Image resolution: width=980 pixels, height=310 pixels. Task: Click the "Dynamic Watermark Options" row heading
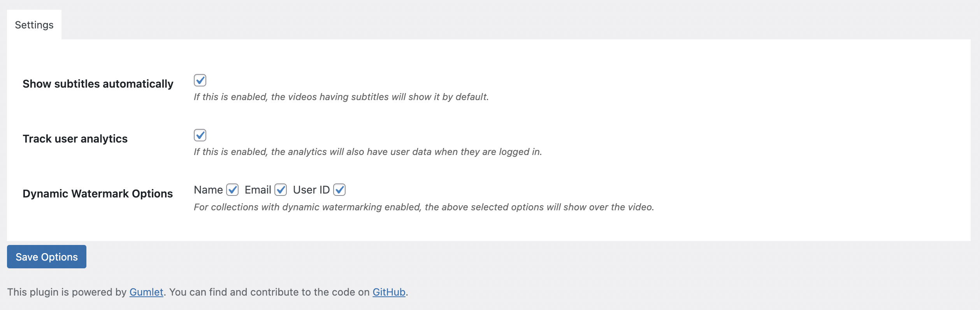coord(98,194)
